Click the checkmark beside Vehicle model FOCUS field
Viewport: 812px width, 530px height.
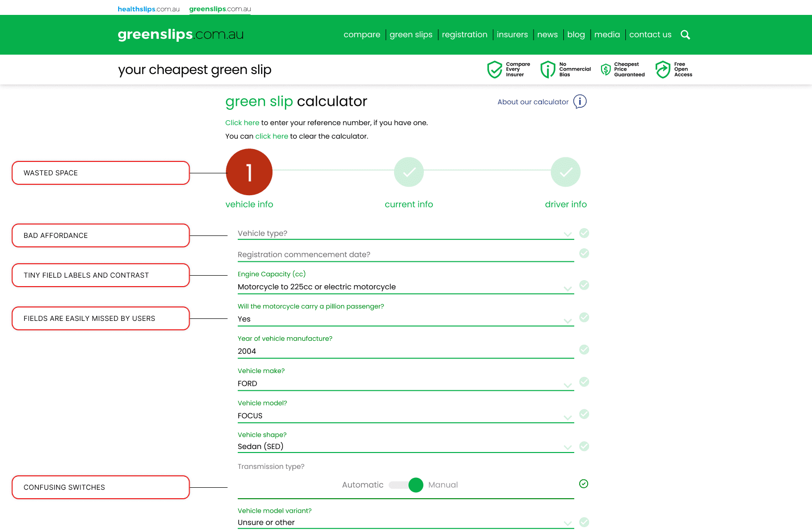pos(584,414)
